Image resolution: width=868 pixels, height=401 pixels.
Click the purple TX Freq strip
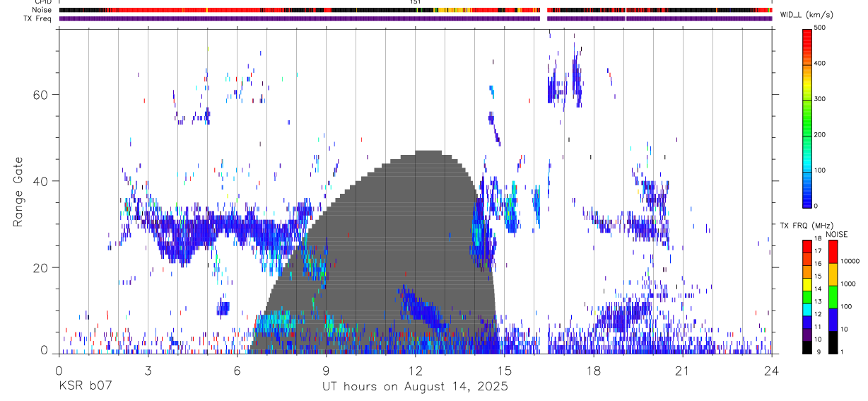416,18
